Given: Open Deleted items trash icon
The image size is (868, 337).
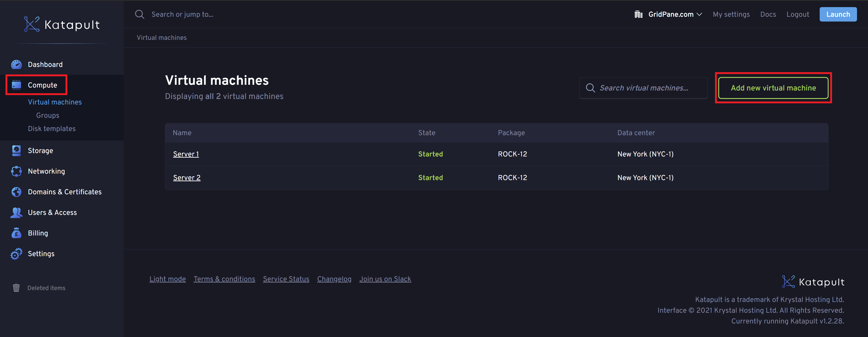Looking at the screenshot, I should tap(16, 288).
